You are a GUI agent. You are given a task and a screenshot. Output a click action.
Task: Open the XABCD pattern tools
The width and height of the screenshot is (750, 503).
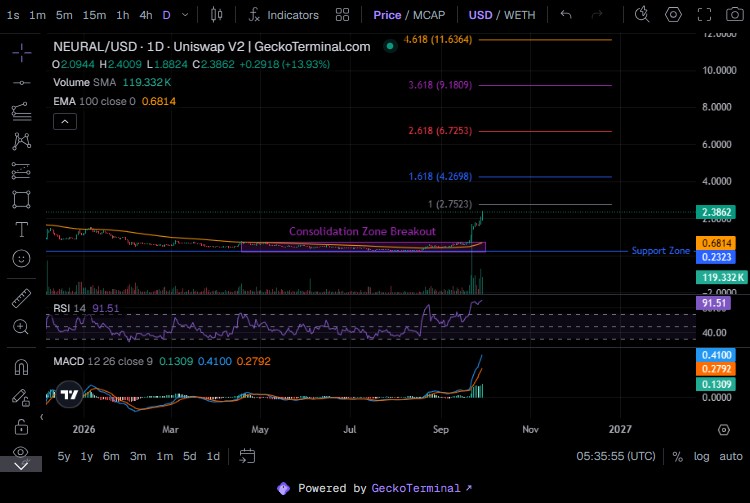point(22,141)
